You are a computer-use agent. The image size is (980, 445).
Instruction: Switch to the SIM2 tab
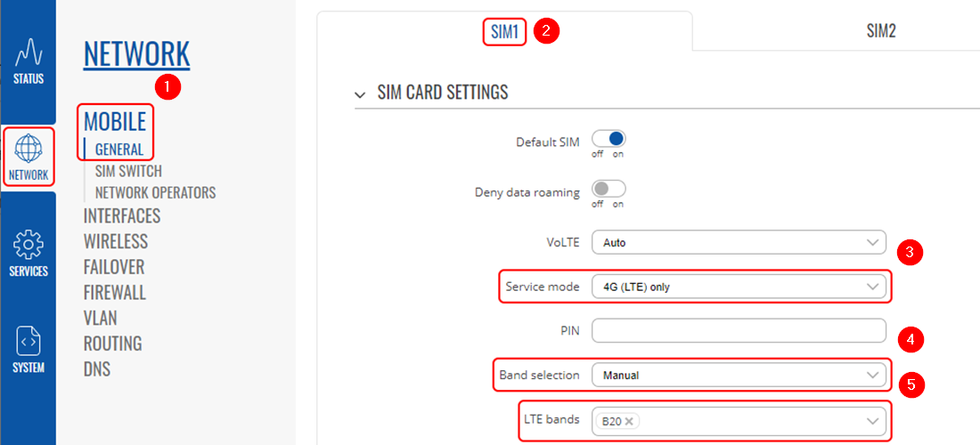880,31
